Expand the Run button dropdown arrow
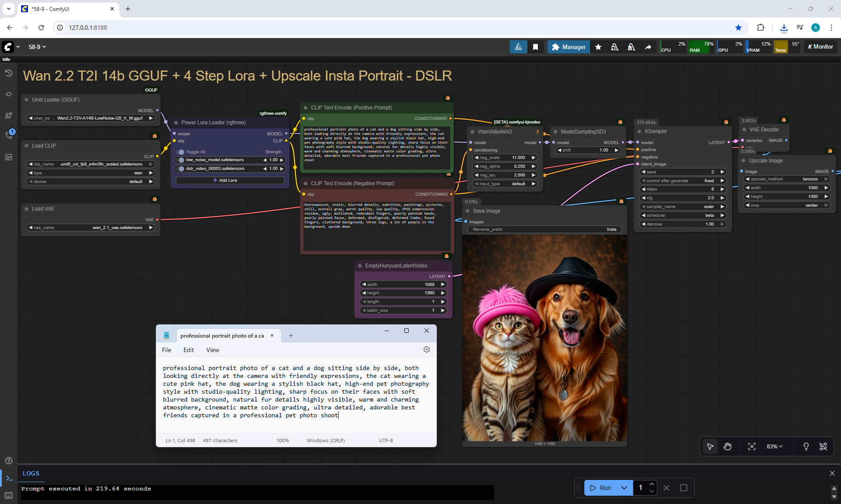 (x=624, y=487)
